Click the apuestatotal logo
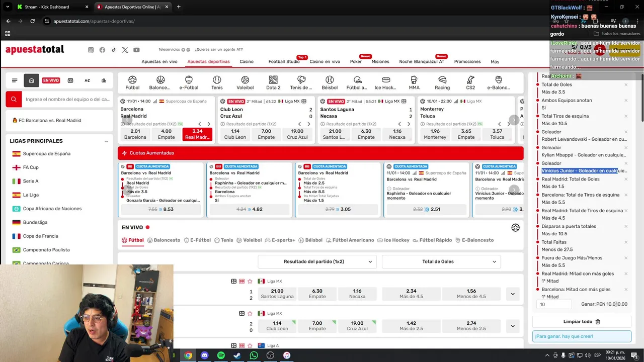The height and width of the screenshot is (362, 644). coord(35,49)
